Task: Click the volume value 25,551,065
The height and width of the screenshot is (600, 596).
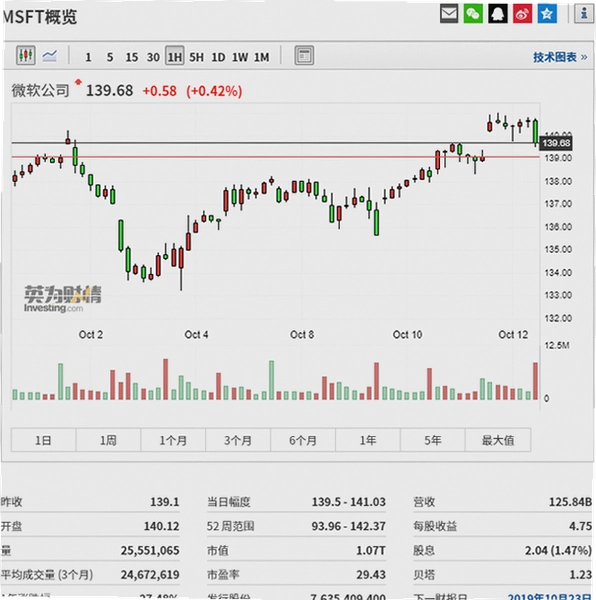Action: coord(150,550)
